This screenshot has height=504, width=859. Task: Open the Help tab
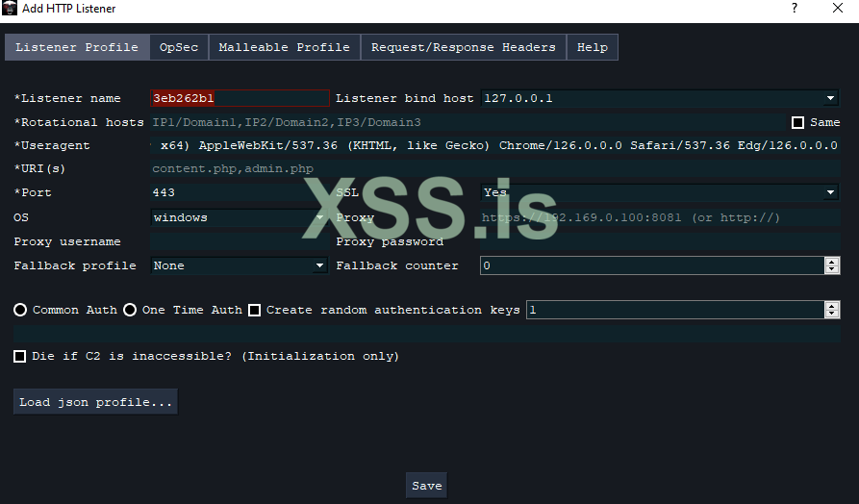[x=593, y=47]
